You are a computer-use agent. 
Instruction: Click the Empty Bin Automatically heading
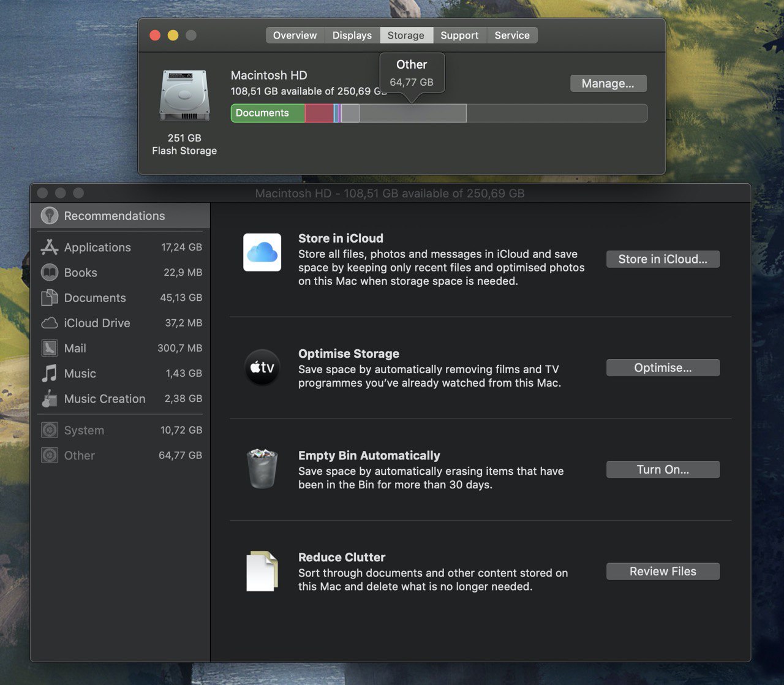(369, 455)
